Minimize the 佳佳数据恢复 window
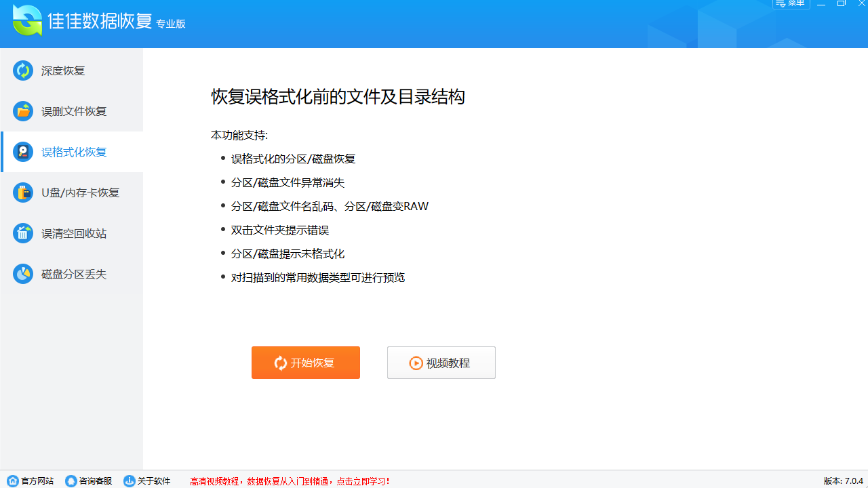The width and height of the screenshot is (868, 488). (x=822, y=3)
